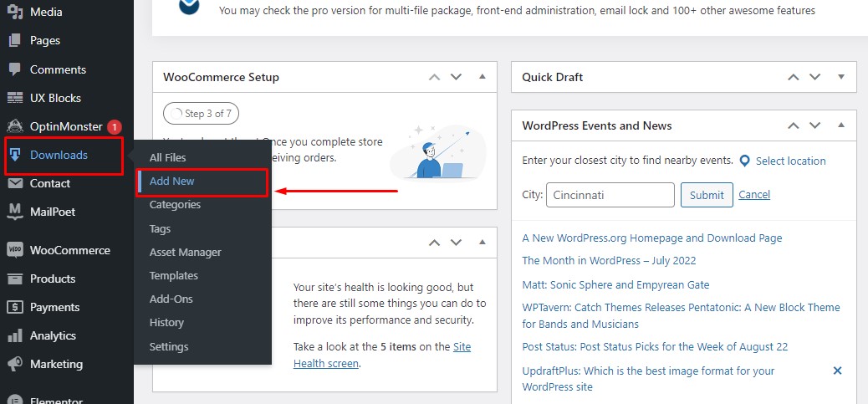Move Site Health panel down
Viewport: 868px width, 404px height.
coord(456,243)
